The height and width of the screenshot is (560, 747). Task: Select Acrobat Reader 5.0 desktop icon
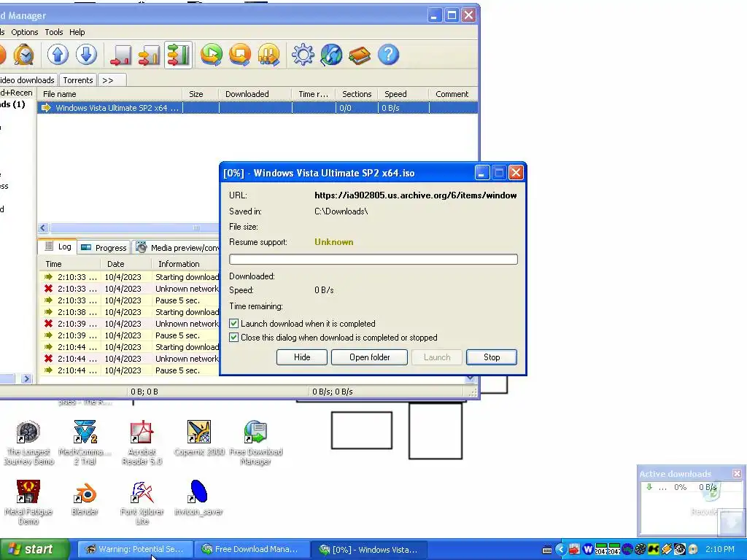(x=142, y=443)
